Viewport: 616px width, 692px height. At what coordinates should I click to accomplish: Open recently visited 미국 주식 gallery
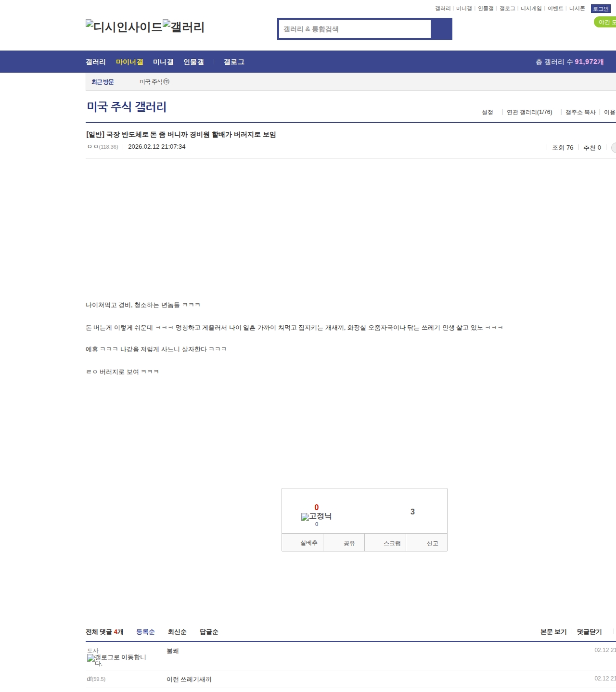(151, 82)
